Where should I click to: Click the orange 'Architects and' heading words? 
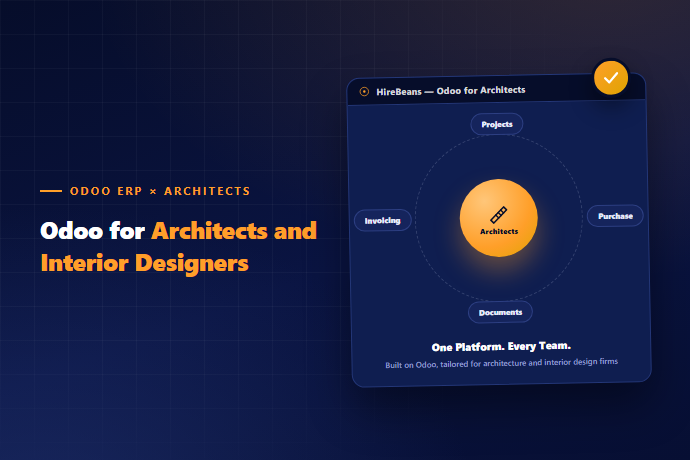(234, 231)
